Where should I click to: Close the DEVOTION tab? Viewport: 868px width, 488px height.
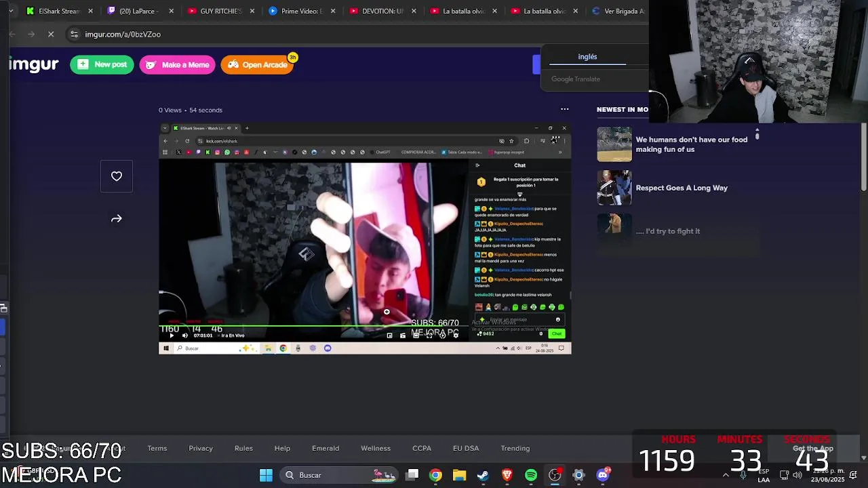(414, 11)
